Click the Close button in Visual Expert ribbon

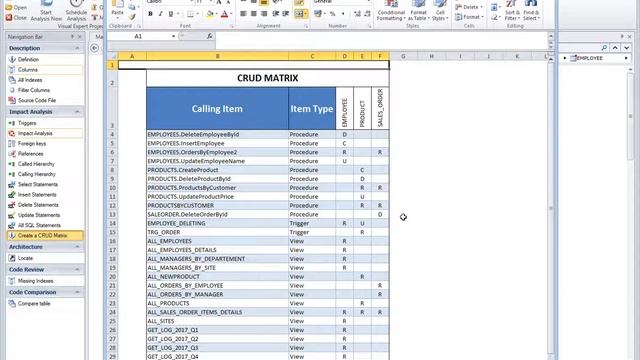(16, 18)
